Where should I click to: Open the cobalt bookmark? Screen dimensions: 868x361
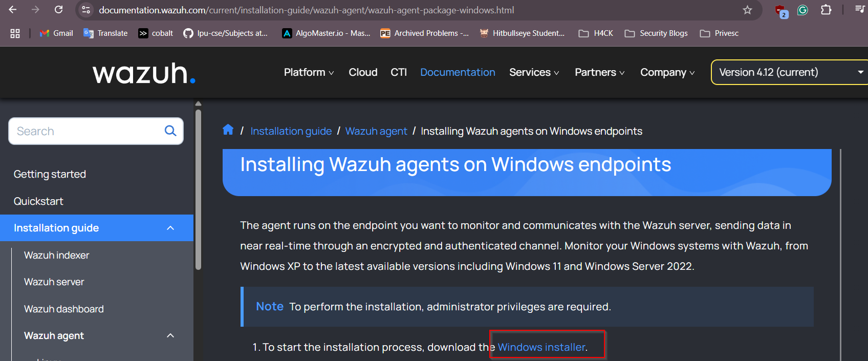(156, 33)
